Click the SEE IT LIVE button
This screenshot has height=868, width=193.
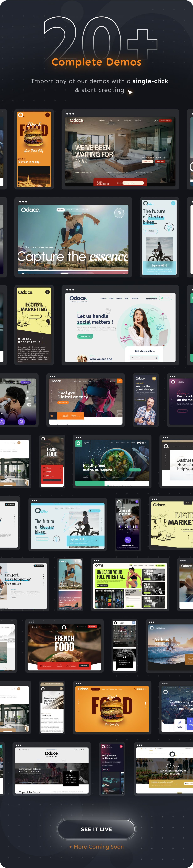pyautogui.click(x=96, y=829)
